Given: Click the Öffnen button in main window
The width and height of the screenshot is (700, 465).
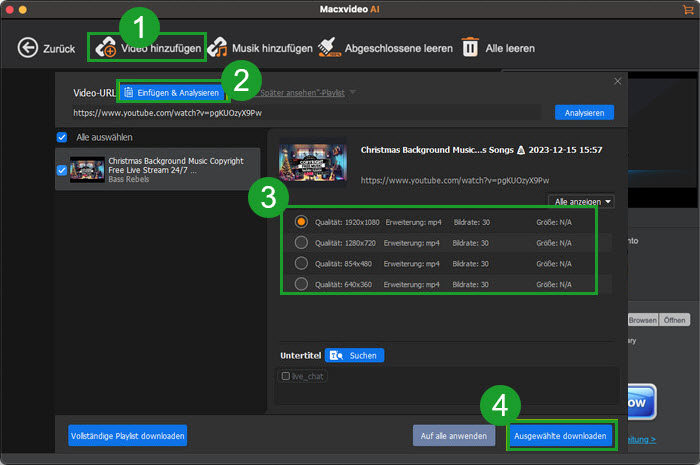Looking at the screenshot, I should point(675,320).
